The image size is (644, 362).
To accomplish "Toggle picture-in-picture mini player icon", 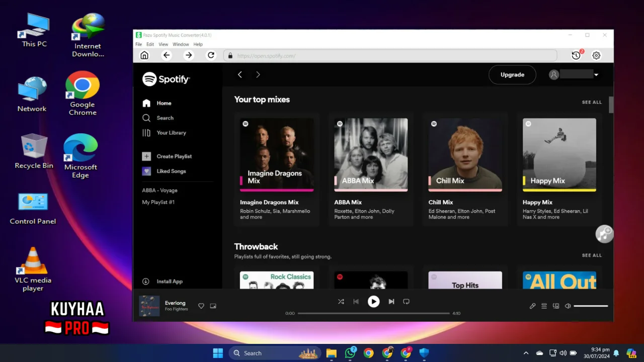I will pos(213,306).
